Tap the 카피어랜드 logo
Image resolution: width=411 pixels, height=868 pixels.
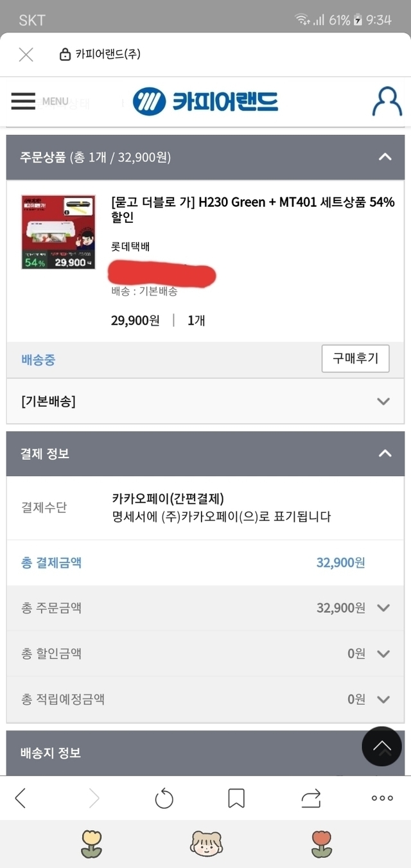pyautogui.click(x=205, y=102)
